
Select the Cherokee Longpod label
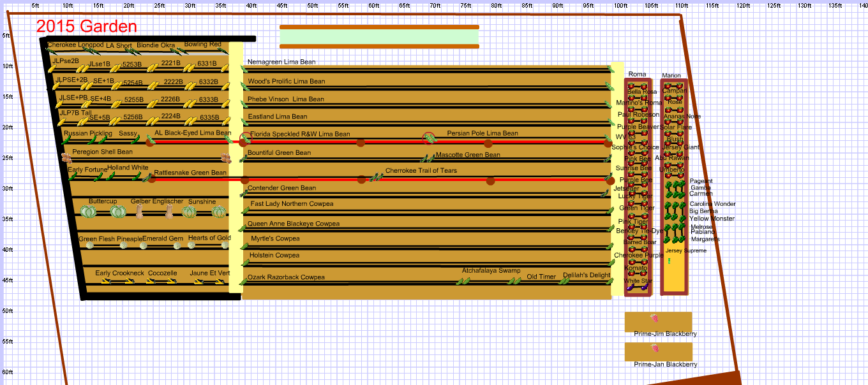point(75,45)
